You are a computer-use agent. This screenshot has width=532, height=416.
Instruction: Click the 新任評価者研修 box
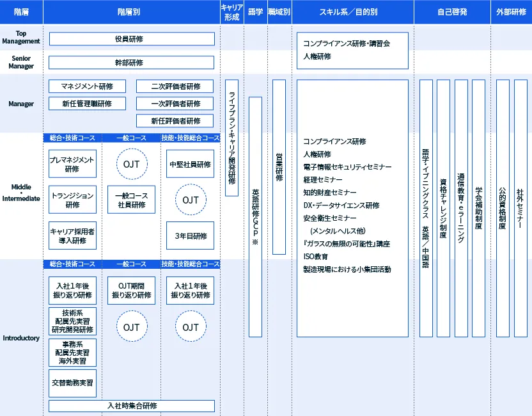point(175,121)
